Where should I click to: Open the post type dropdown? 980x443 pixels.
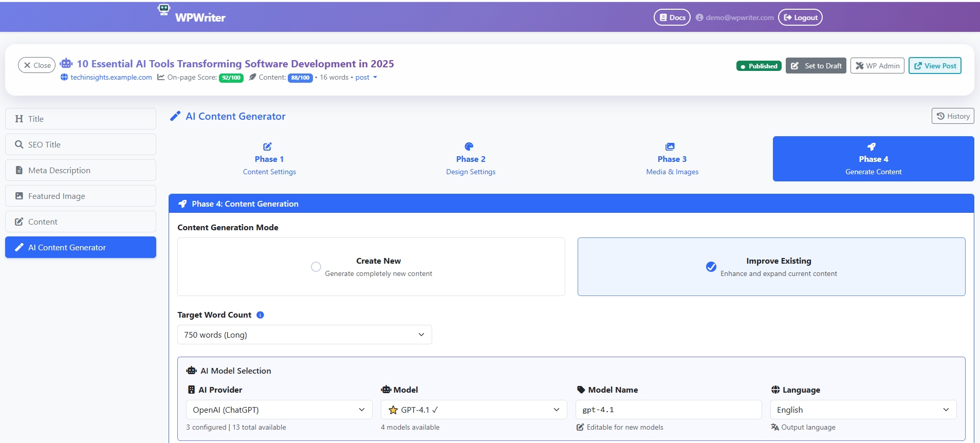pyautogui.click(x=366, y=77)
